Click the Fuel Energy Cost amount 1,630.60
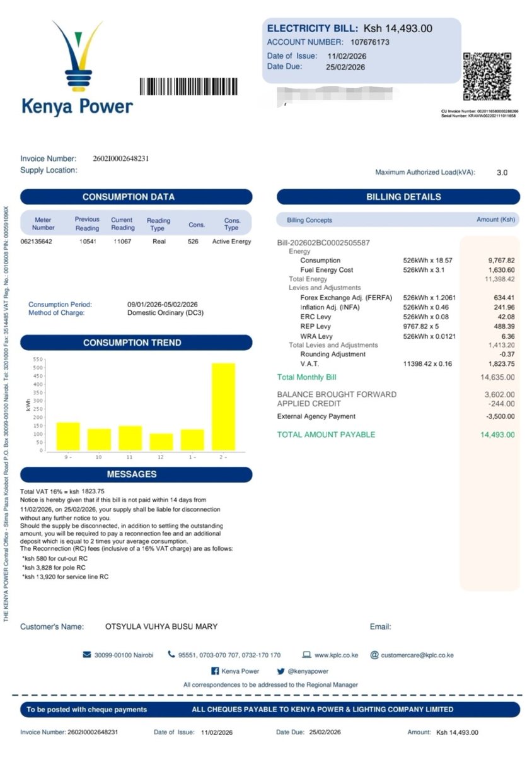The width and height of the screenshot is (532, 757). click(x=502, y=270)
